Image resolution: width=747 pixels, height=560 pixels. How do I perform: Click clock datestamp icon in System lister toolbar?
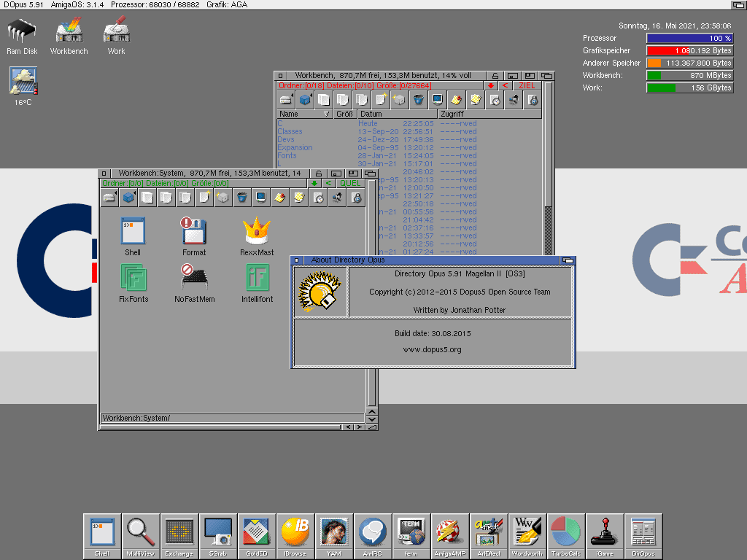pos(318,197)
